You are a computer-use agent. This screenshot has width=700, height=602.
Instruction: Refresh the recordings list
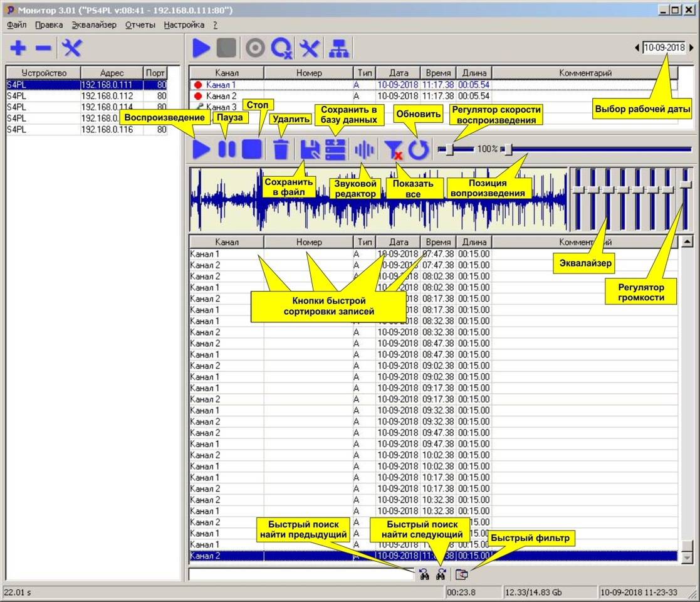[419, 150]
